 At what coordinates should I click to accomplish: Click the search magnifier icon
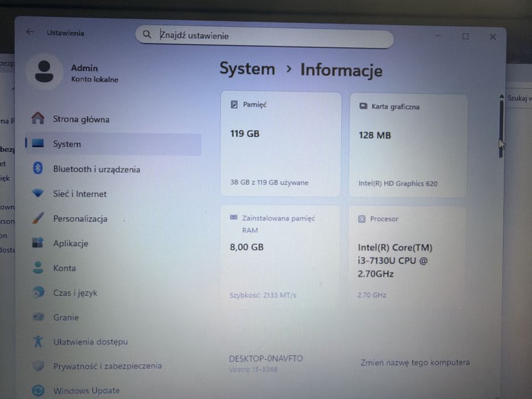click(x=147, y=34)
